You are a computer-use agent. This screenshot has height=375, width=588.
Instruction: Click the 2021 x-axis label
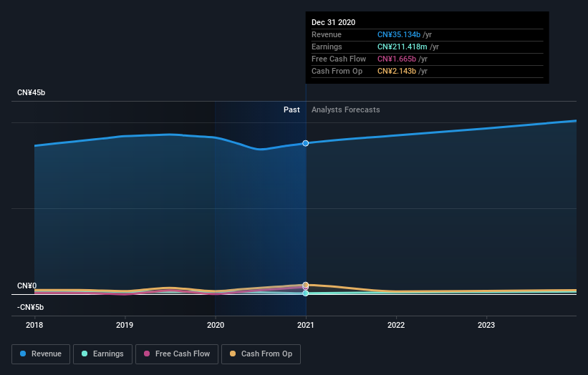306,325
